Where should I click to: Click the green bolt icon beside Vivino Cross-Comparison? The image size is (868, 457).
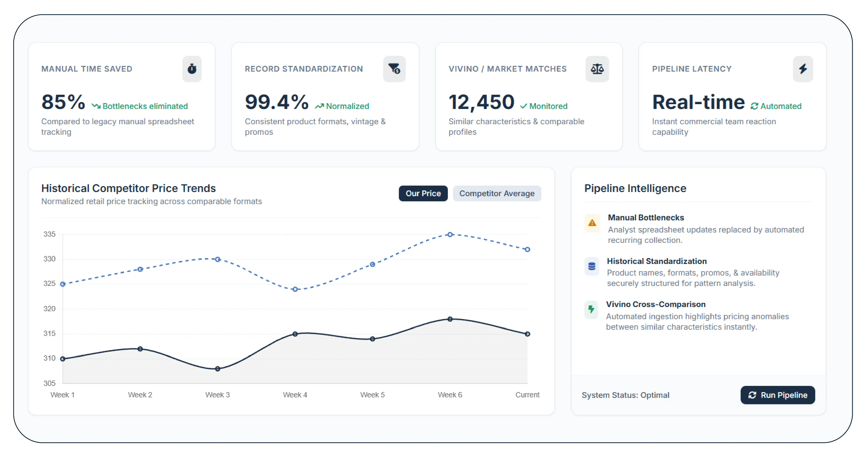pyautogui.click(x=591, y=309)
